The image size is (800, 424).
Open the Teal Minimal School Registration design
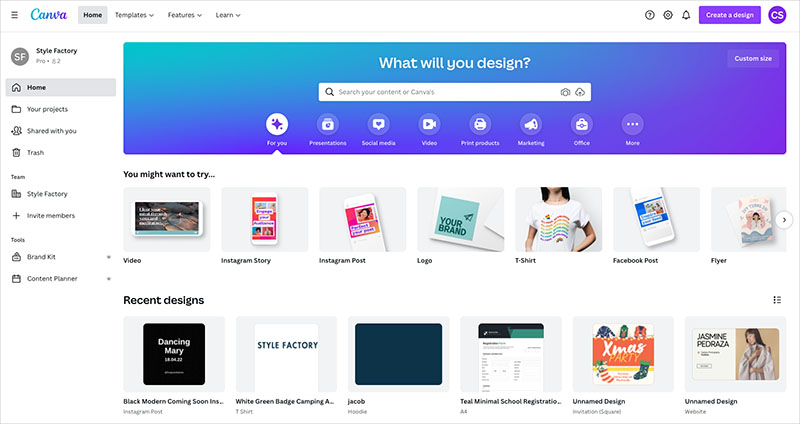(511, 354)
